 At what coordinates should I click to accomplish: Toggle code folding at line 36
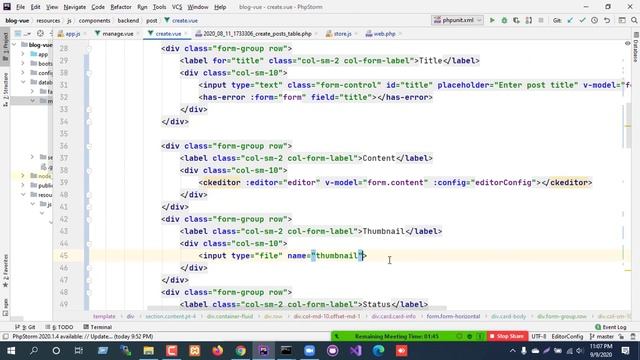[x=89, y=146]
